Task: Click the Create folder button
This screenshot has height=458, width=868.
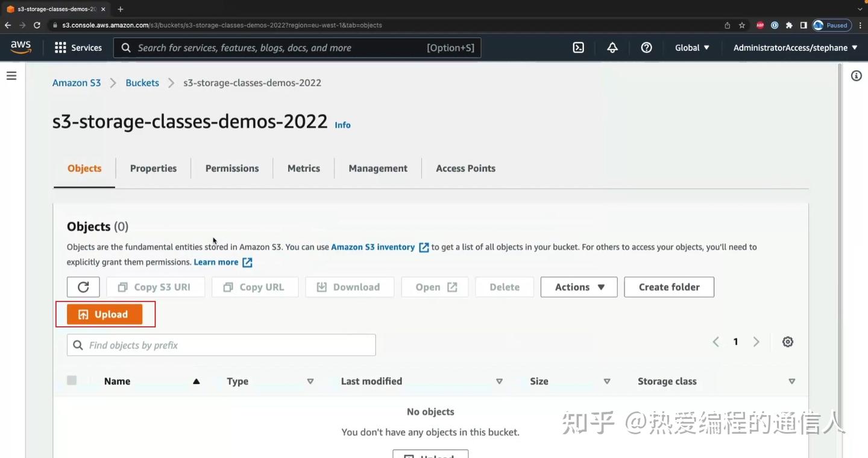Action: (668, 287)
